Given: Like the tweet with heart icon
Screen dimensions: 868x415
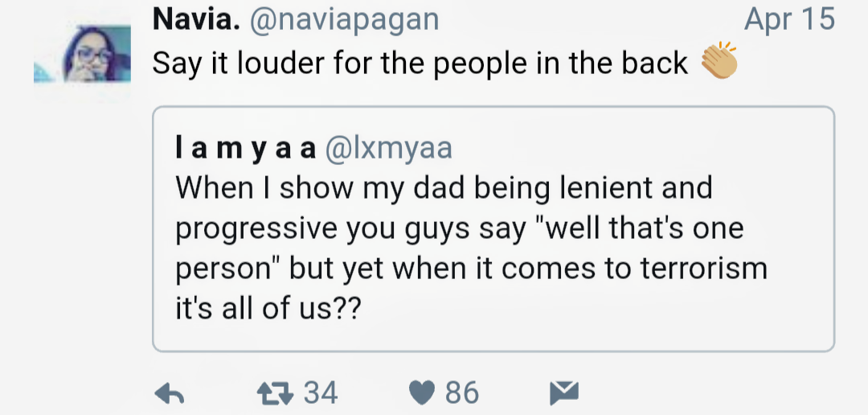Looking at the screenshot, I should coord(421,393).
